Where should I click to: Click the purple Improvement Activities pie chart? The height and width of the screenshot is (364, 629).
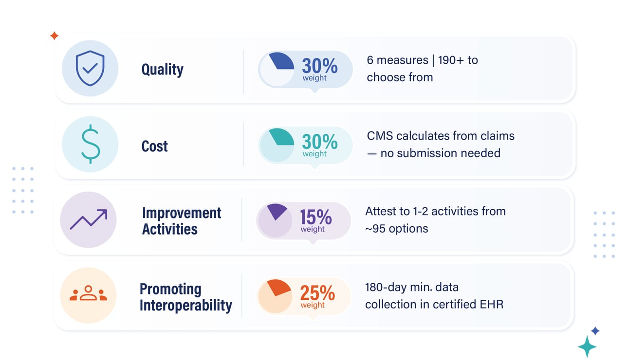point(275,220)
